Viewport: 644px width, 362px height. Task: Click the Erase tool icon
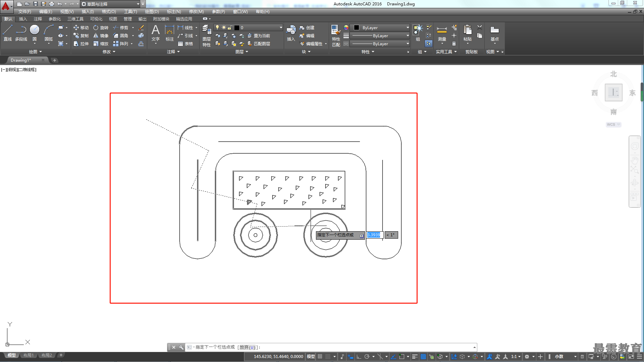[141, 28]
